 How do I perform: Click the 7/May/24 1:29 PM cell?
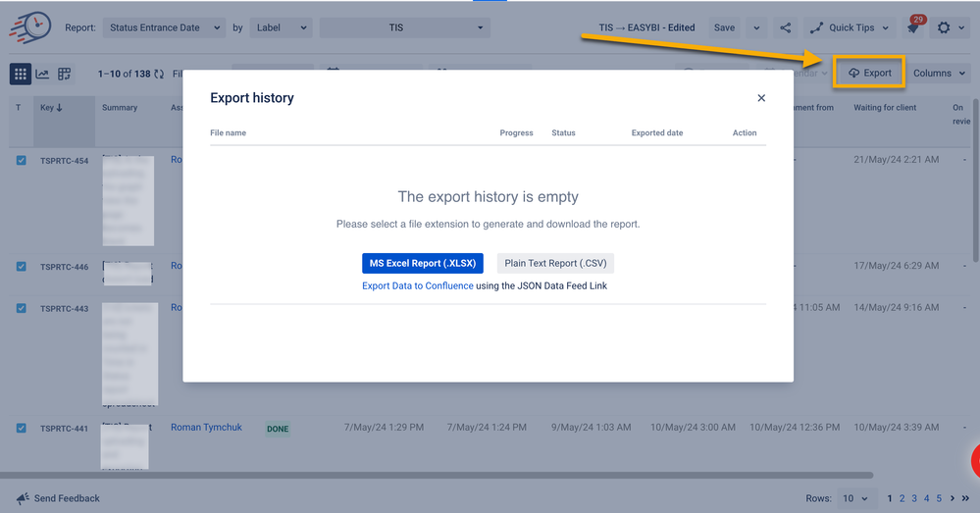(384, 428)
